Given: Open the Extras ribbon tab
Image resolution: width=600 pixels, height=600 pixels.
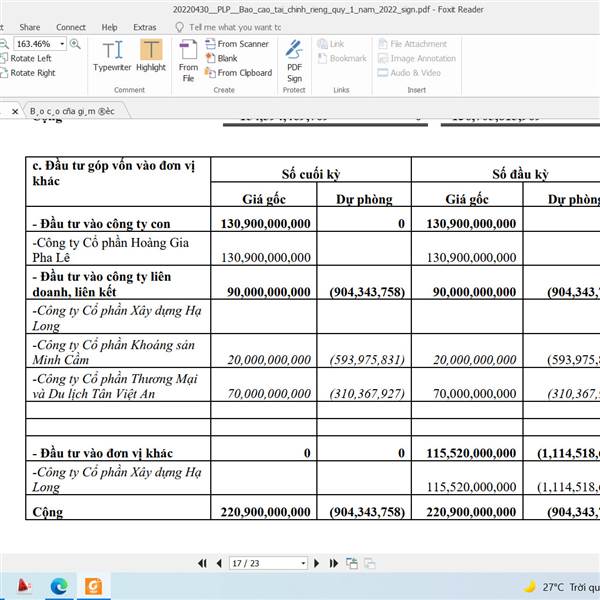Looking at the screenshot, I should [x=145, y=27].
